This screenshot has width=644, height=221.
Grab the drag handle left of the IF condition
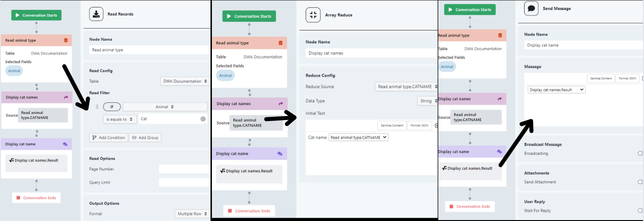pyautogui.click(x=97, y=107)
